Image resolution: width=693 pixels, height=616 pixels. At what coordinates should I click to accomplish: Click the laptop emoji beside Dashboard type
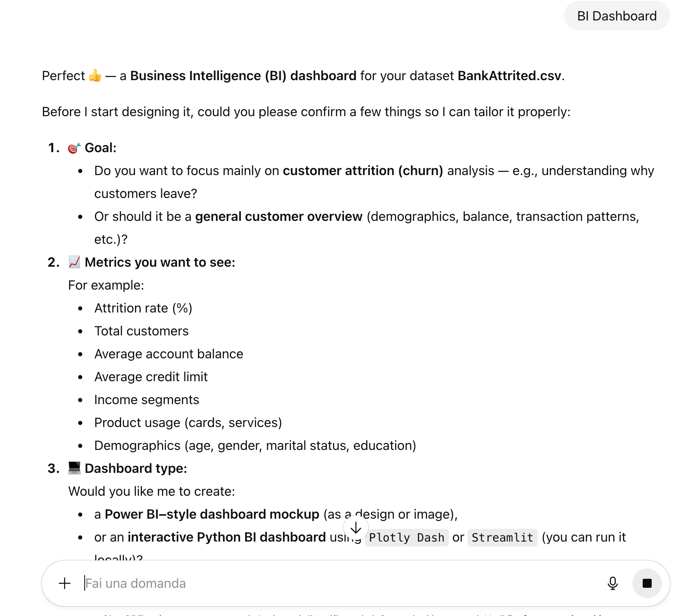[74, 468]
